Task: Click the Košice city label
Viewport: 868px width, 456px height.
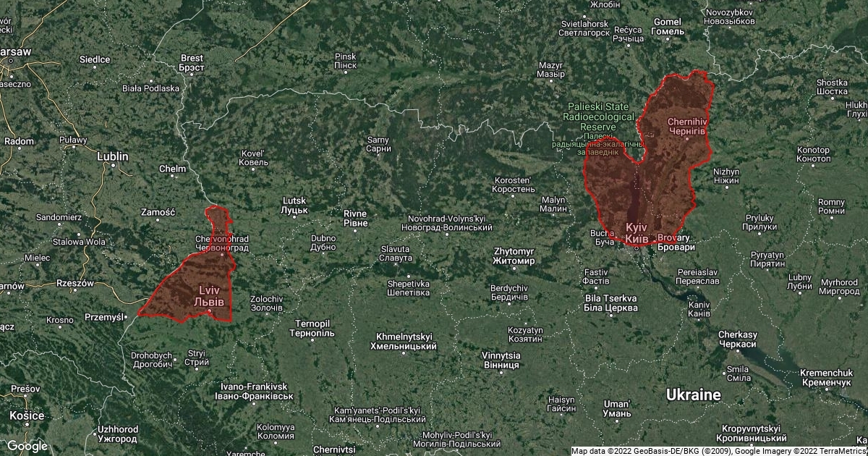Action: pos(27,415)
